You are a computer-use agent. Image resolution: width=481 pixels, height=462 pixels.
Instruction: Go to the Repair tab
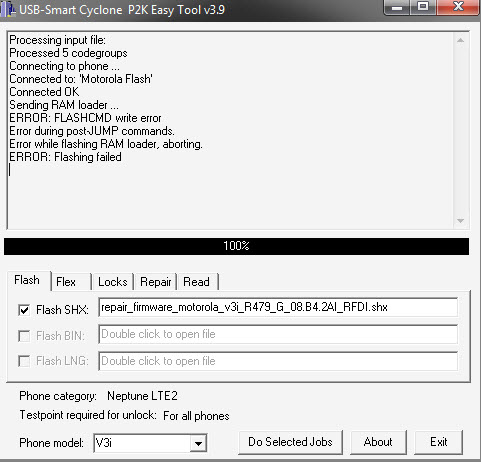point(155,282)
